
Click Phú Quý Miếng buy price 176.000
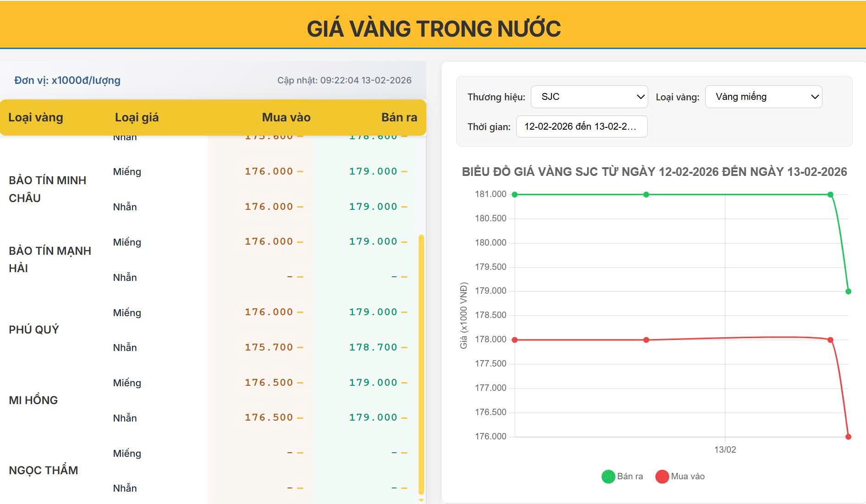pyautogui.click(x=269, y=312)
